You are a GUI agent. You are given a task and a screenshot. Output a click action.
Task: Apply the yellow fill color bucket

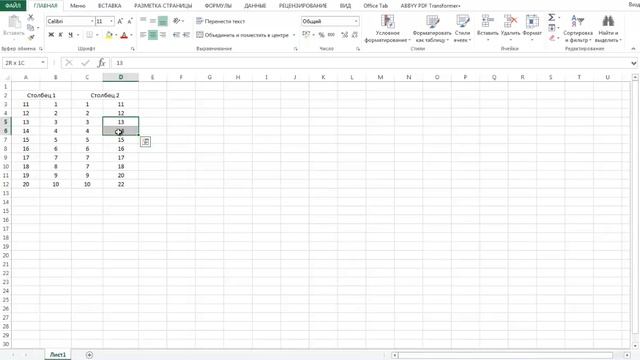tap(109, 35)
